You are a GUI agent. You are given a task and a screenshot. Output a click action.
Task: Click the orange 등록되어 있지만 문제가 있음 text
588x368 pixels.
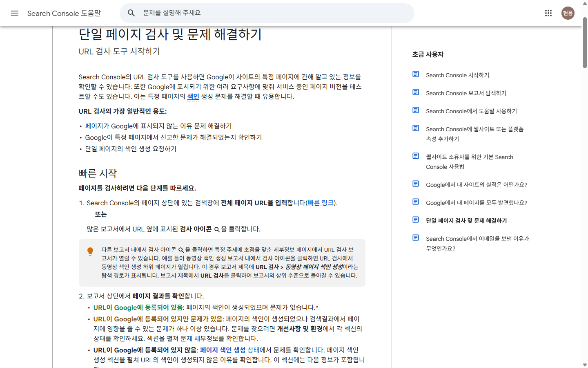point(158,319)
